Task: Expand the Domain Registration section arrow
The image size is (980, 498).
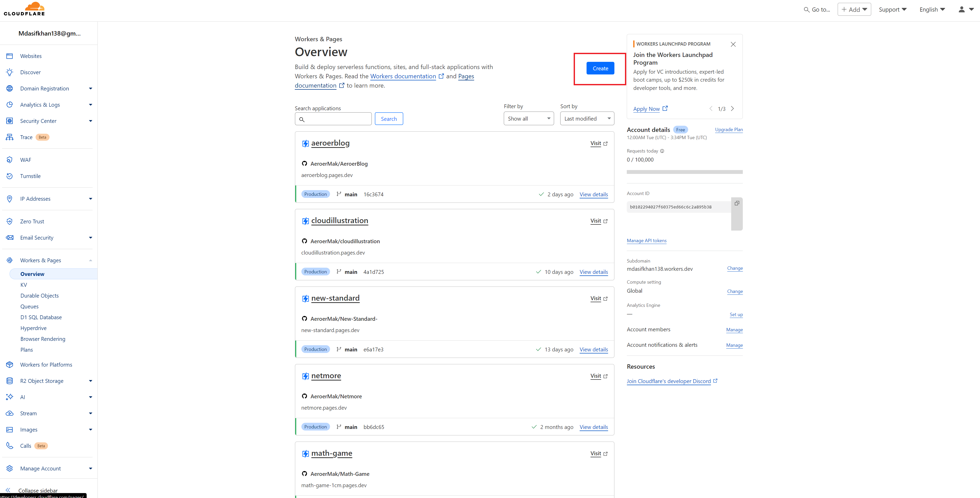Action: [90, 89]
